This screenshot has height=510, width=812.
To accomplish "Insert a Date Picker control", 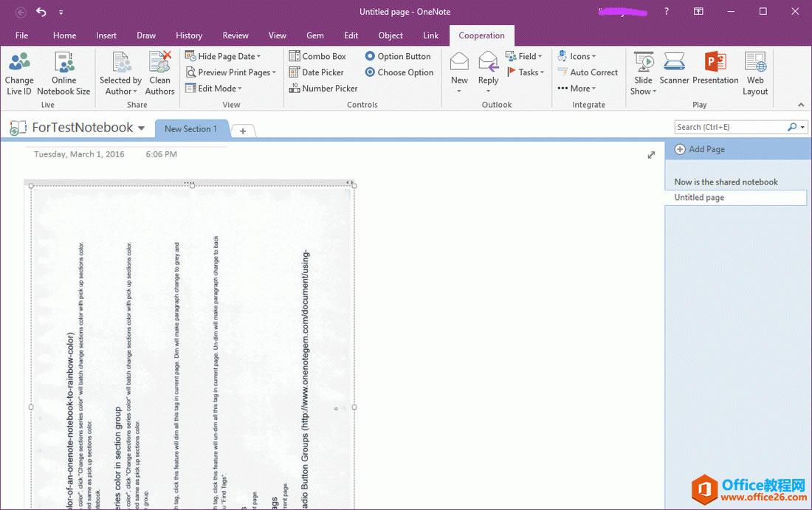I will (317, 72).
